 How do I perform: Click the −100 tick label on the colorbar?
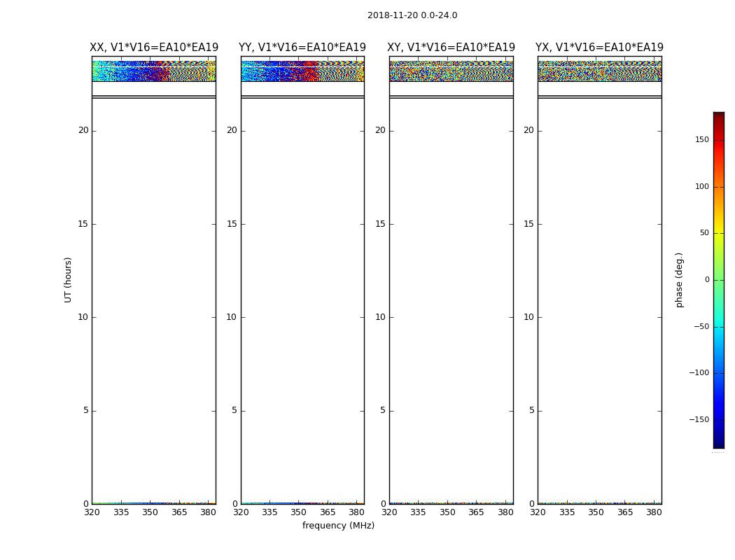point(699,373)
